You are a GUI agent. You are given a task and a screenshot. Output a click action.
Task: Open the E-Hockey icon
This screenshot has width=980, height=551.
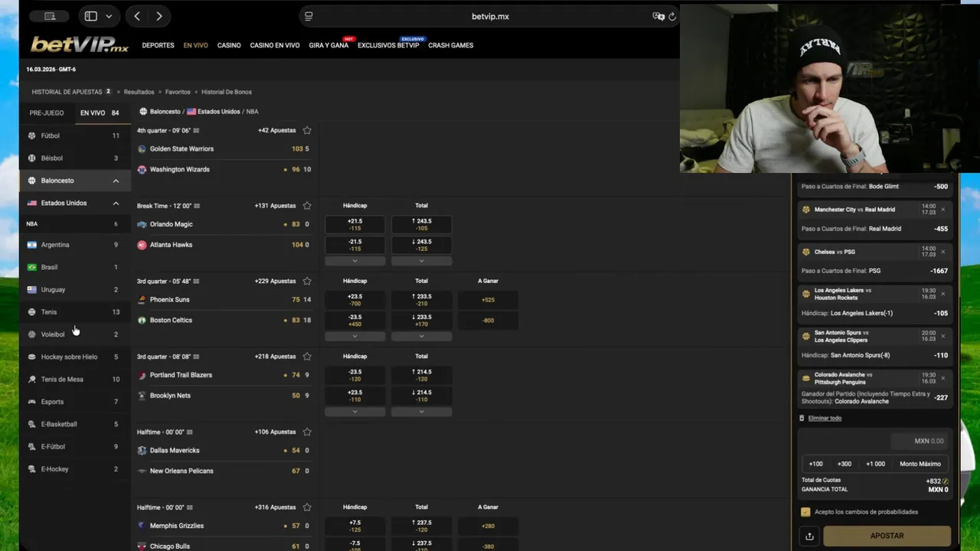click(x=31, y=468)
